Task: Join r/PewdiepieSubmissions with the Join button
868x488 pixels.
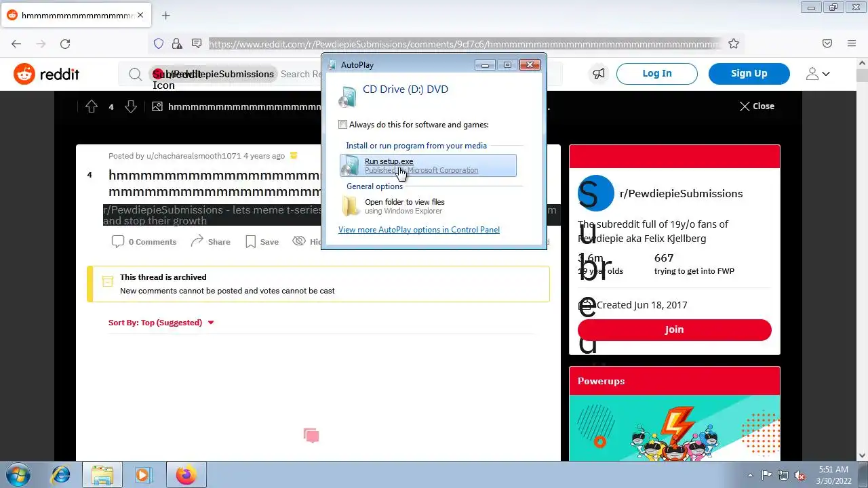Action: (675, 329)
